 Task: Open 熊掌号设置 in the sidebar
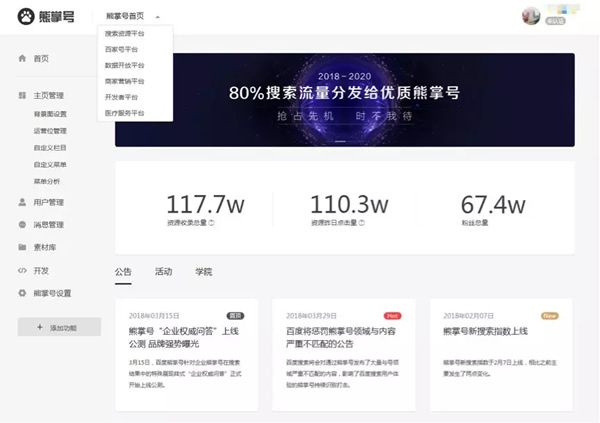(52, 293)
